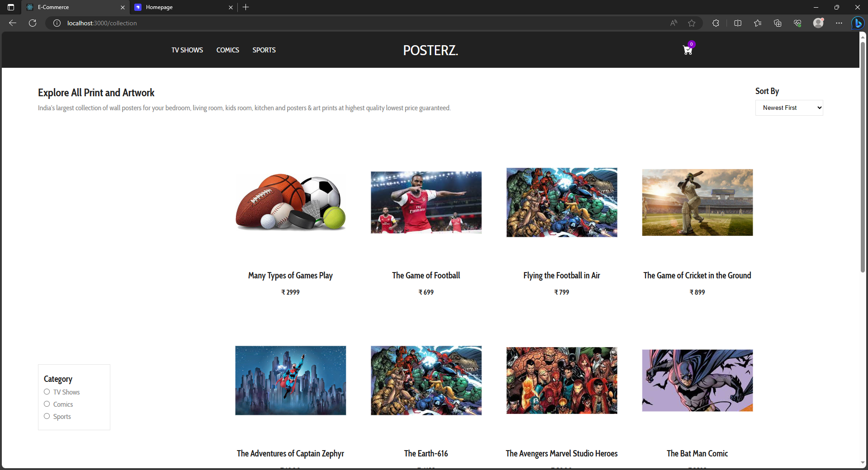Click the POSTERZ logo
Screen dimensions: 868x470
coord(430,50)
